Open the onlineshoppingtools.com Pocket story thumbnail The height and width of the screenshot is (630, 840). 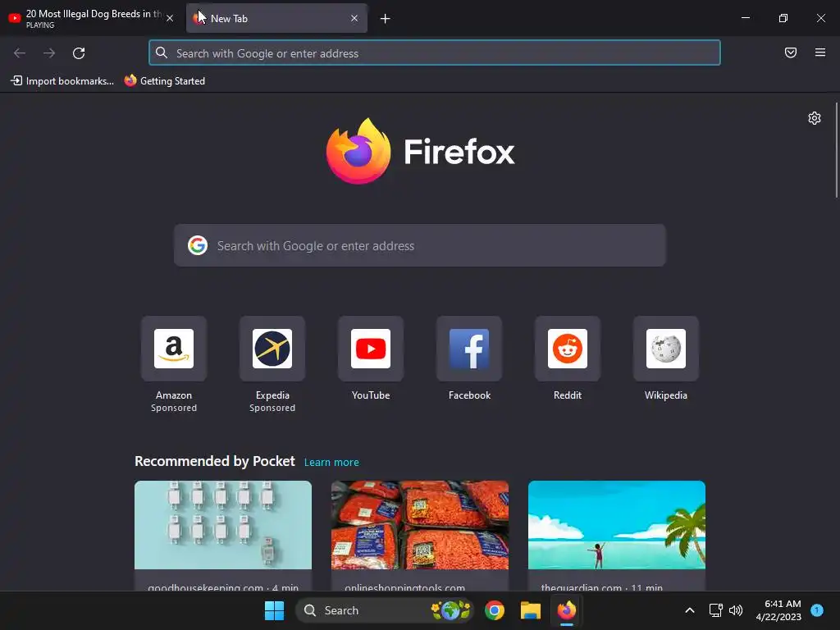(x=420, y=525)
